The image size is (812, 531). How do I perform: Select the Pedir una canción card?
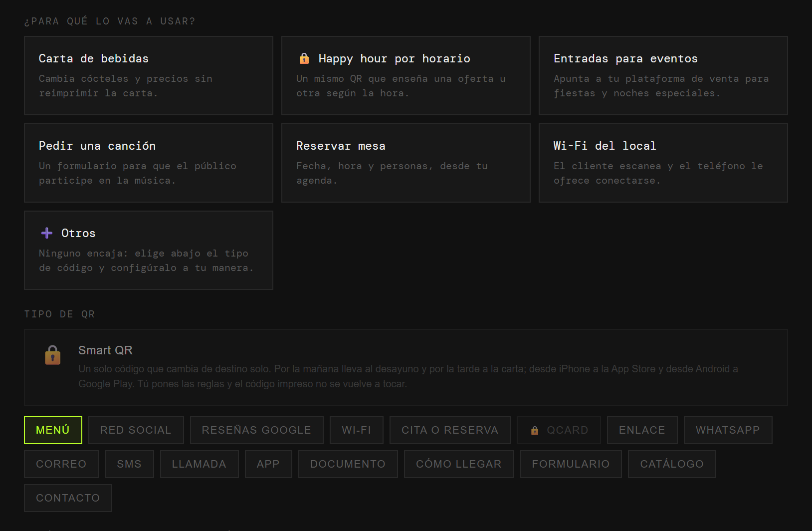click(149, 163)
